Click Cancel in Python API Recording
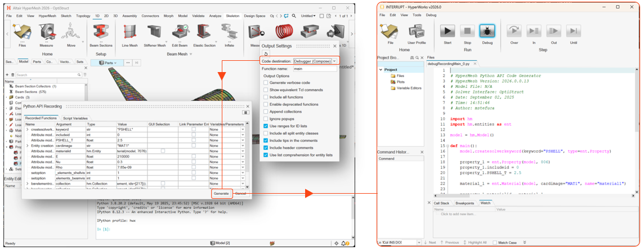The image size is (644, 250). click(x=240, y=193)
